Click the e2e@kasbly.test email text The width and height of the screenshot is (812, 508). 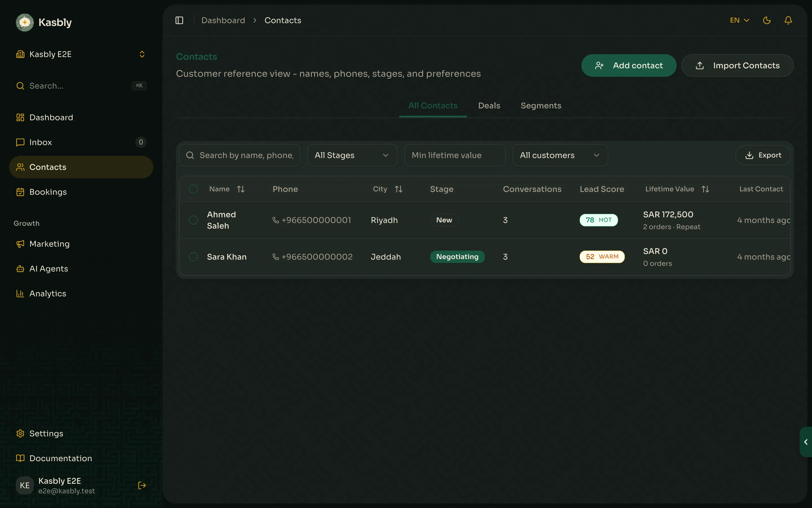(x=67, y=491)
